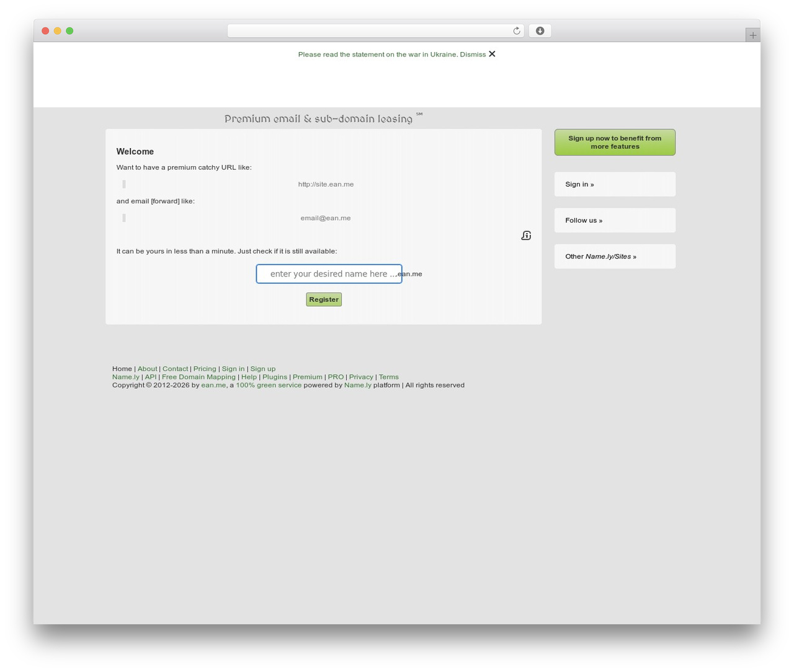794x672 pixels.
Task: Click the Welcome heading
Action: click(135, 152)
